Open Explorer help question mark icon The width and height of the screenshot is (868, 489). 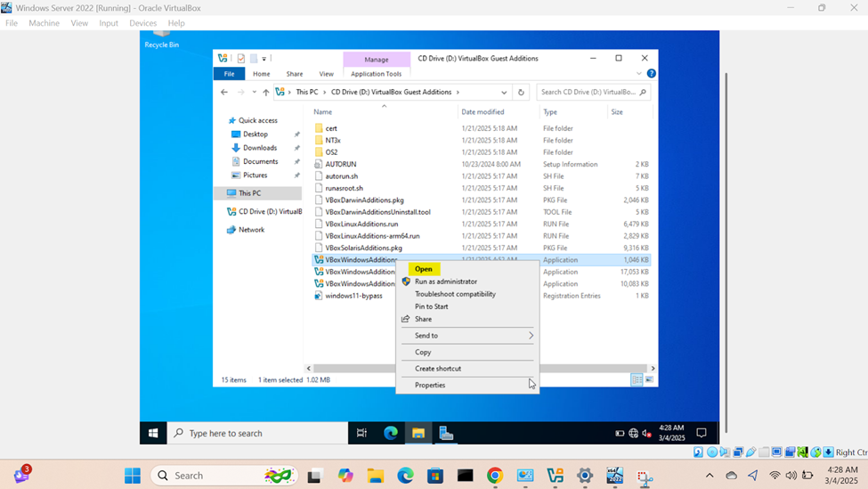point(652,73)
